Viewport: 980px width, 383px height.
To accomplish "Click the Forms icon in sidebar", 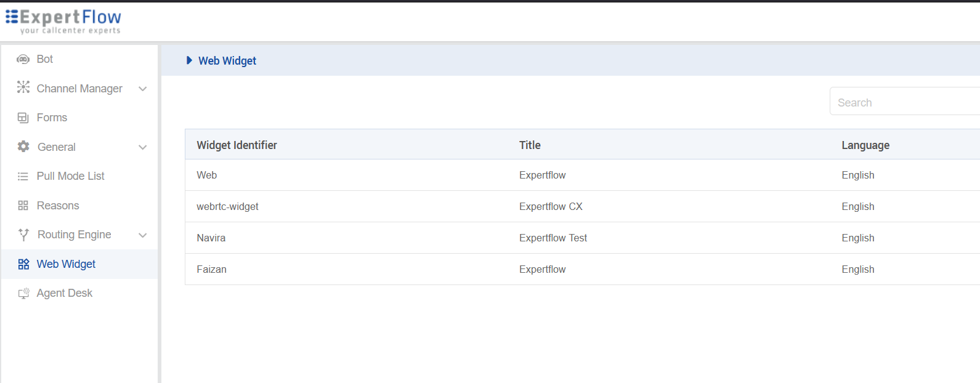I will coord(23,118).
